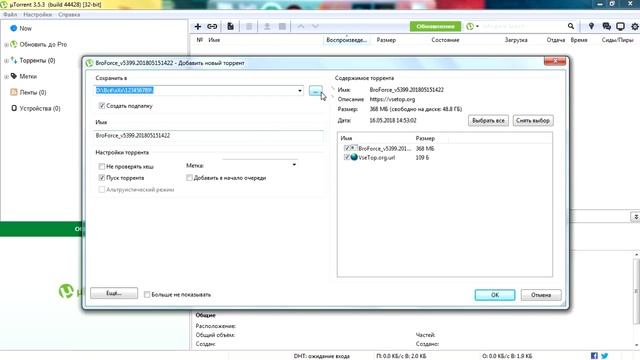Open the Файл menu
Viewport: 640px width, 360px height.
tap(10, 15)
